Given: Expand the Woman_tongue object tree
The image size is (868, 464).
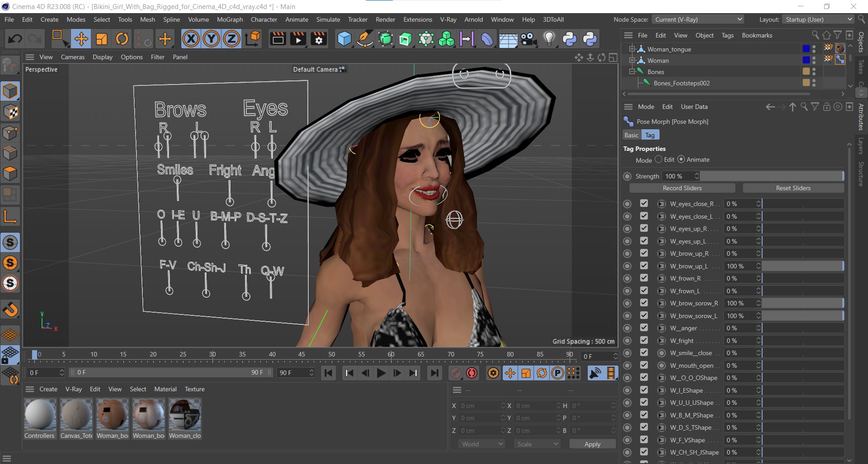Looking at the screenshot, I should click(632, 49).
